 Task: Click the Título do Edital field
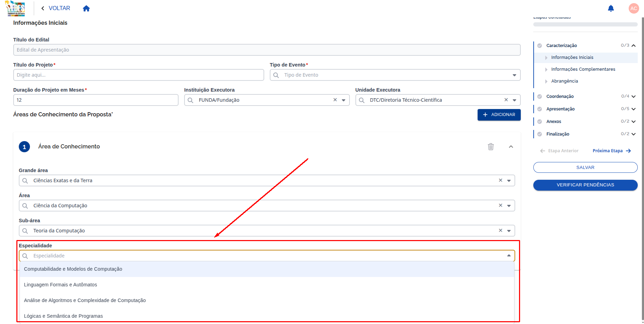[267, 50]
